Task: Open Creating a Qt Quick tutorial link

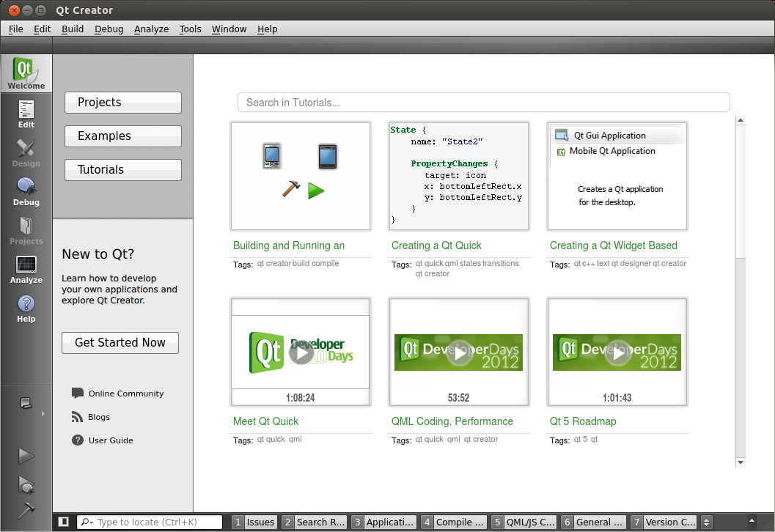Action: click(436, 245)
